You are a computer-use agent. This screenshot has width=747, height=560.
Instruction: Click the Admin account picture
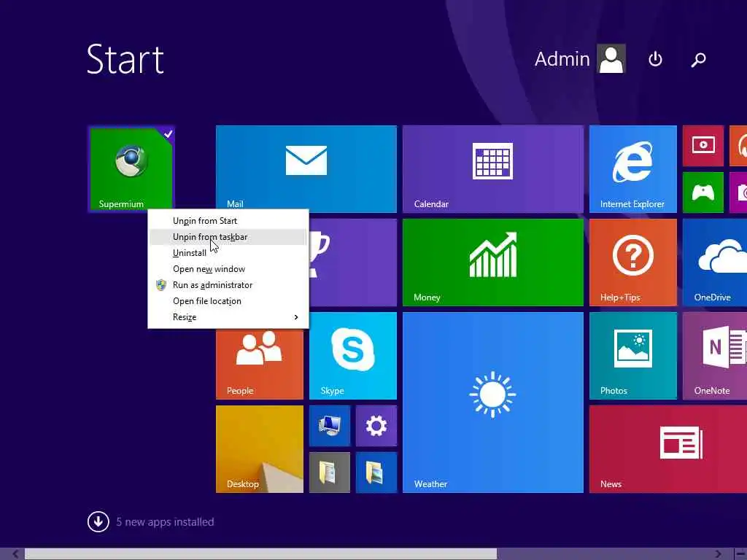click(612, 59)
